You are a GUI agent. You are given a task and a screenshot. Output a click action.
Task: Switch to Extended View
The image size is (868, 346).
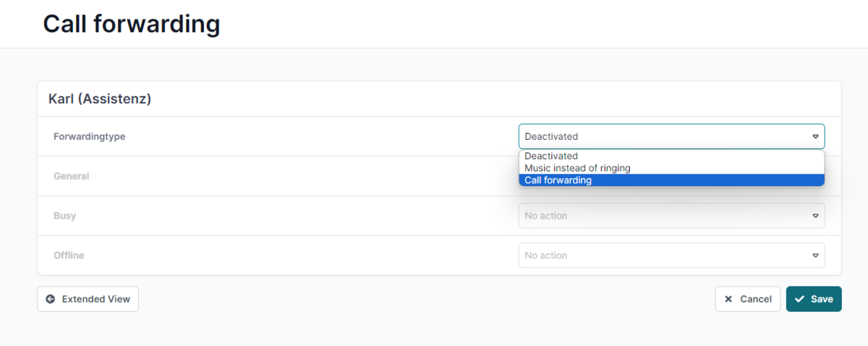88,299
